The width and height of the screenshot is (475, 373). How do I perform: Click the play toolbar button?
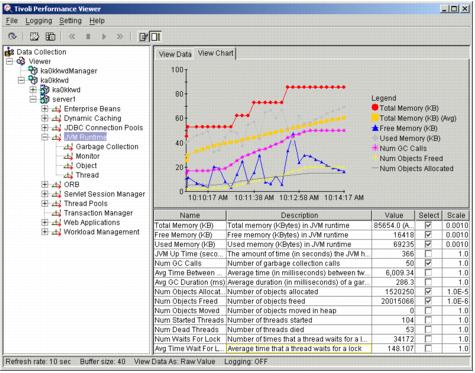[104, 36]
